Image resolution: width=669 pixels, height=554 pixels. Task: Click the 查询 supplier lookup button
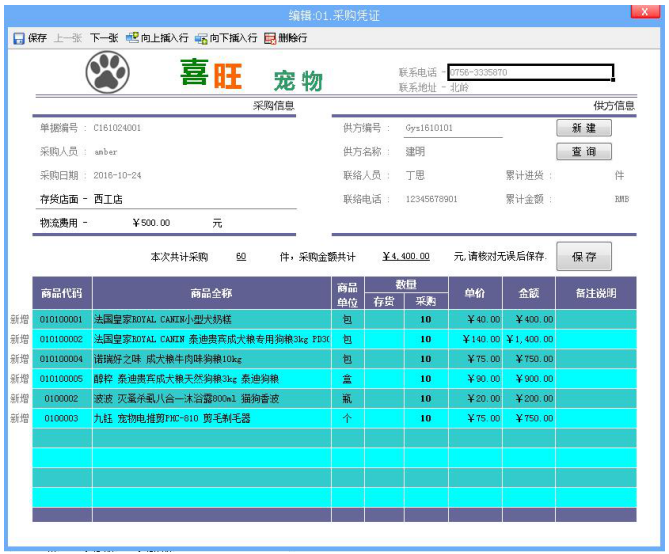584,152
